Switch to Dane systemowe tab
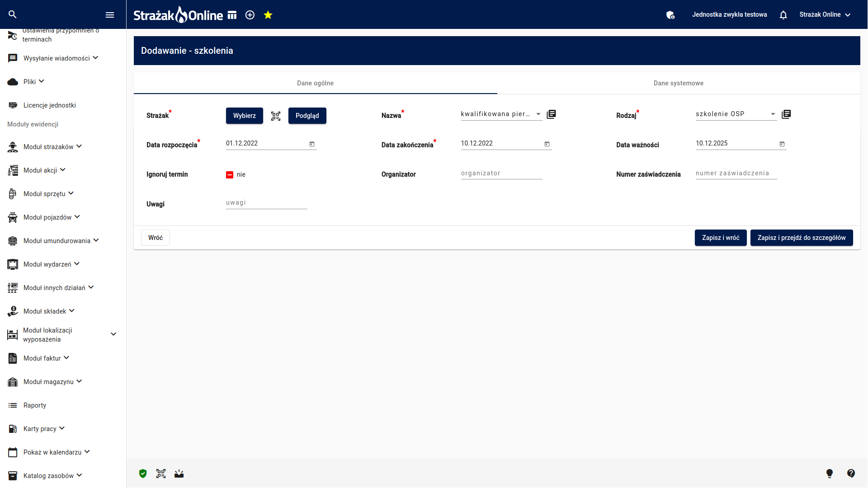Screen dimensions: 868x488 679,83
